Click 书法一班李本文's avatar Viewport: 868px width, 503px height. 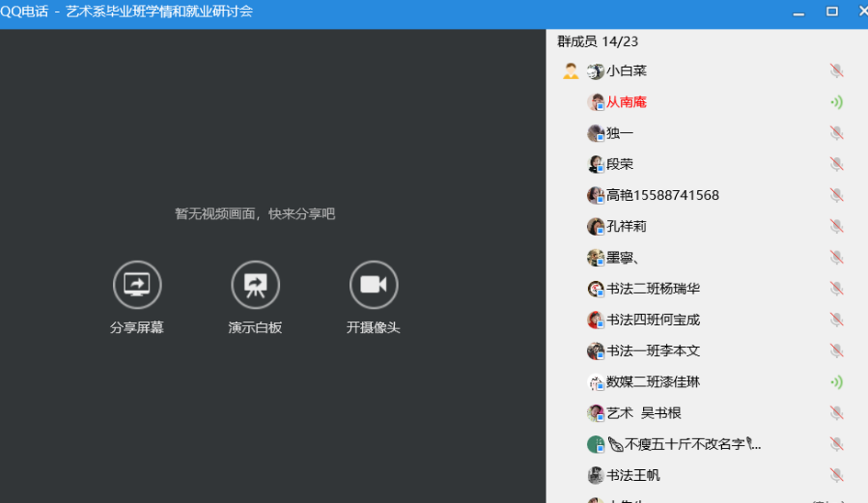click(x=595, y=351)
